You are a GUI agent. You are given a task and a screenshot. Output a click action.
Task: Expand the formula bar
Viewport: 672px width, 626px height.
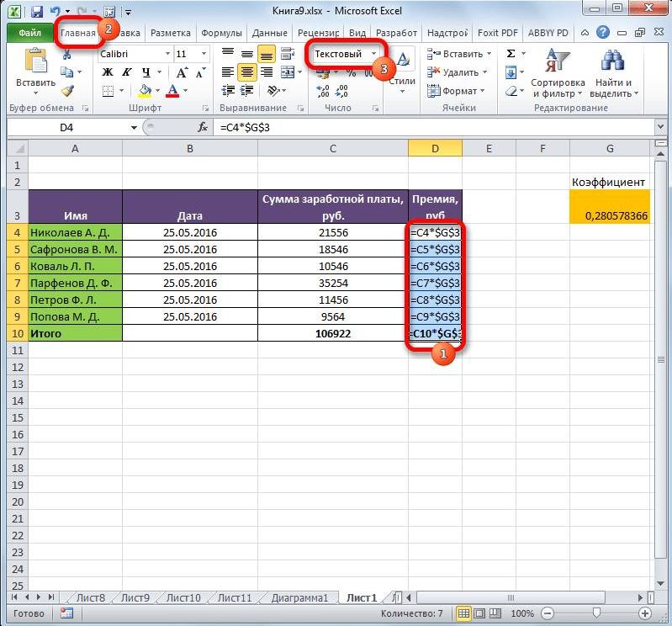point(659,127)
